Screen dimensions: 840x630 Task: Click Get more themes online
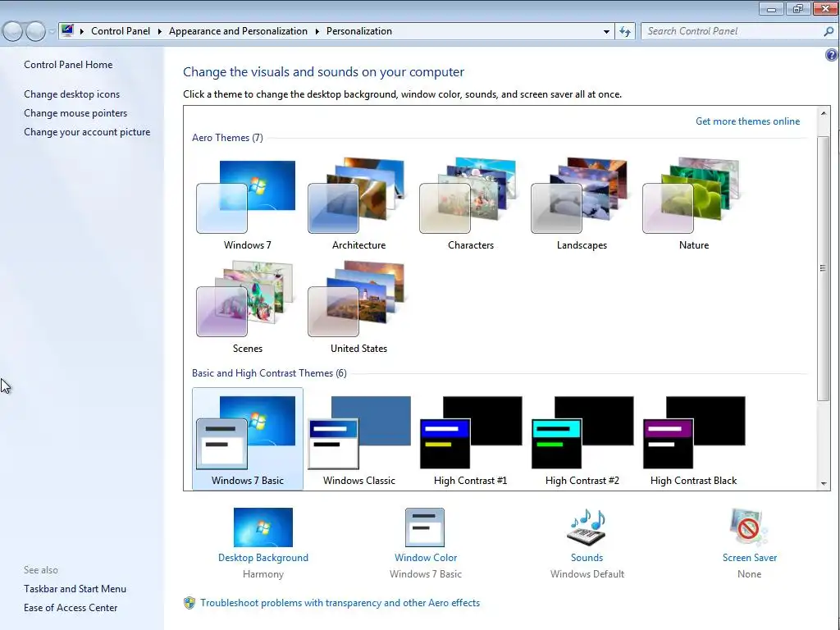click(747, 121)
